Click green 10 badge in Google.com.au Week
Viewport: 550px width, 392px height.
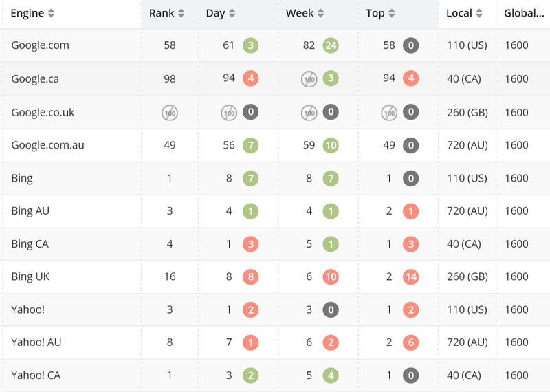(331, 145)
